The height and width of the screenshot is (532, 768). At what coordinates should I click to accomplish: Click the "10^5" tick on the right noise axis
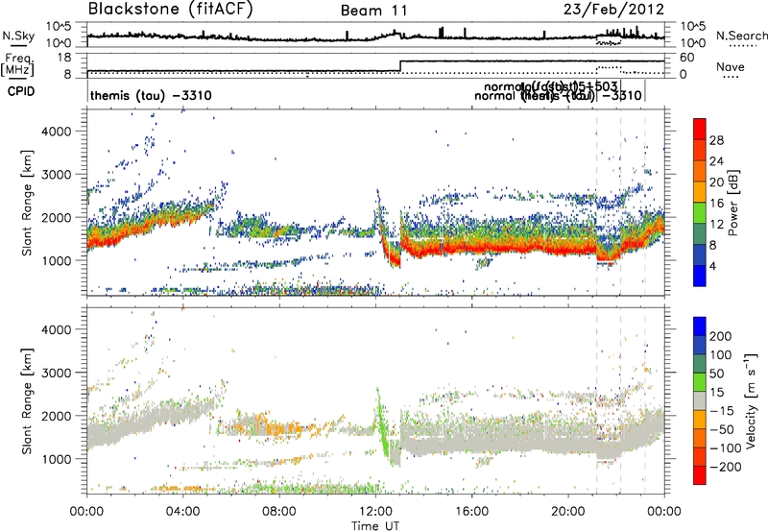tap(693, 27)
